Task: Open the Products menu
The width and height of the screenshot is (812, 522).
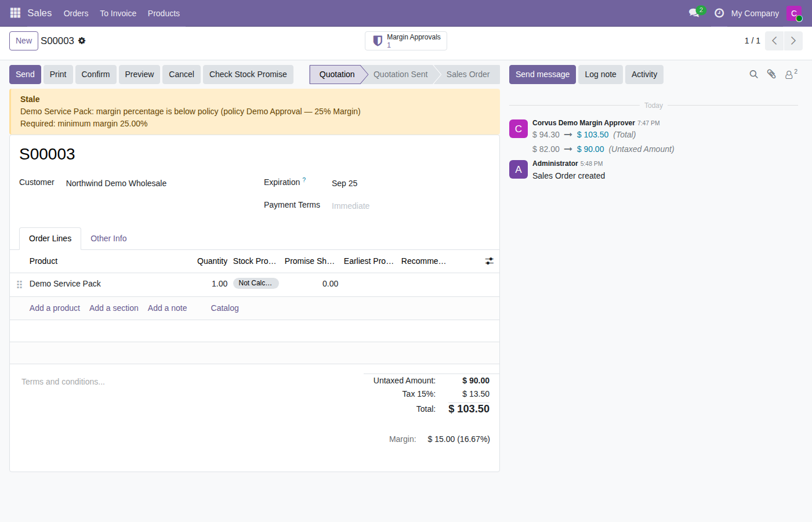Action: click(164, 13)
